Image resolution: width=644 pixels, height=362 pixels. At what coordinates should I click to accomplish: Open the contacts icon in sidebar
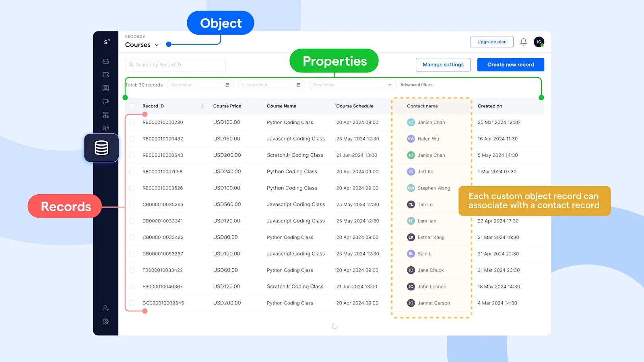[105, 88]
